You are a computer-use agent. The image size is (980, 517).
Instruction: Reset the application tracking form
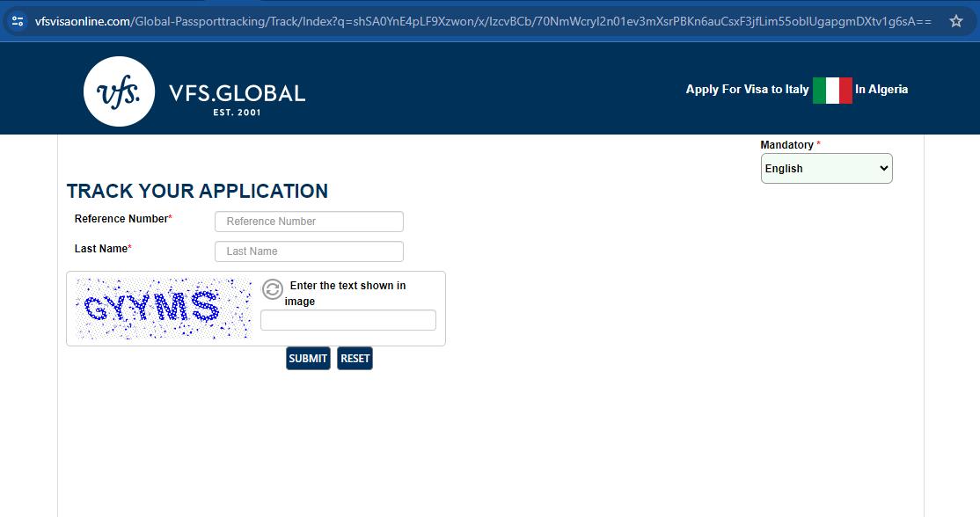click(x=355, y=358)
